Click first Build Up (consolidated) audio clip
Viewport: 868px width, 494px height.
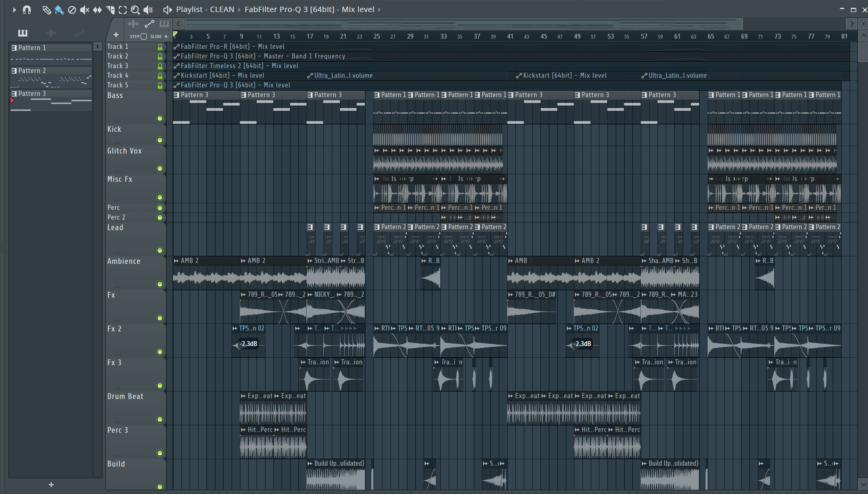pyautogui.click(x=336, y=475)
